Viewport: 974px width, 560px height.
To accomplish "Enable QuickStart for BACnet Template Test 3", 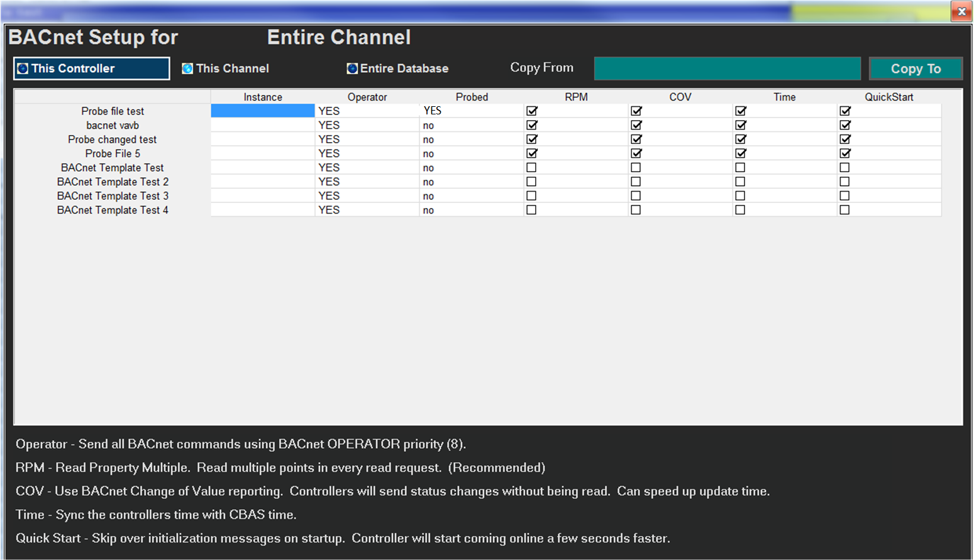I will click(844, 196).
